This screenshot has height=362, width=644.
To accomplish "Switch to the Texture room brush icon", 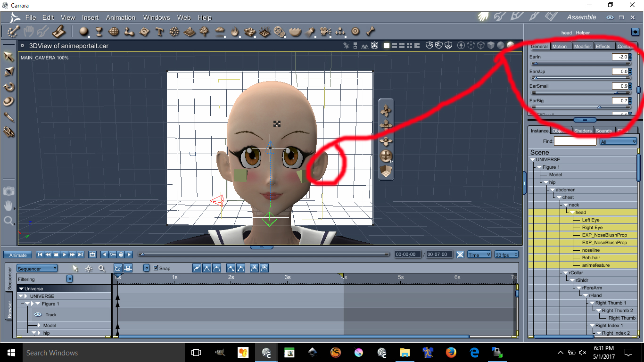I will click(x=534, y=17).
